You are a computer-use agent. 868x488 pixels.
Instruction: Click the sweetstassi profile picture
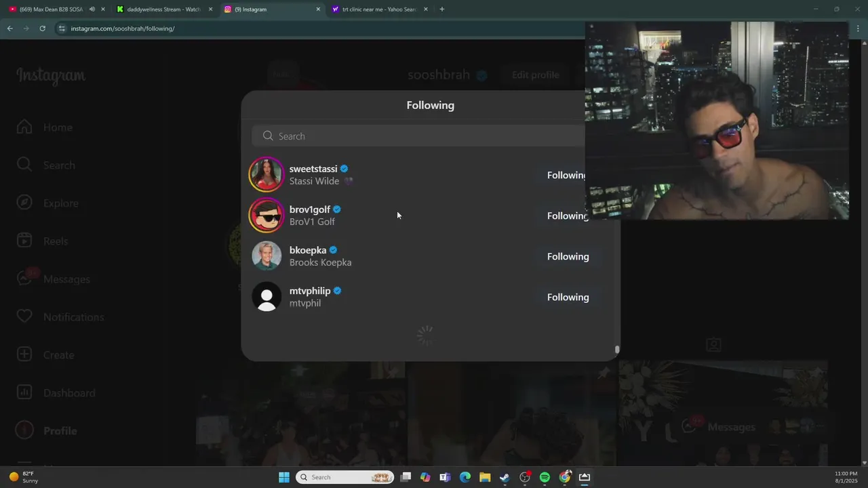click(x=267, y=175)
